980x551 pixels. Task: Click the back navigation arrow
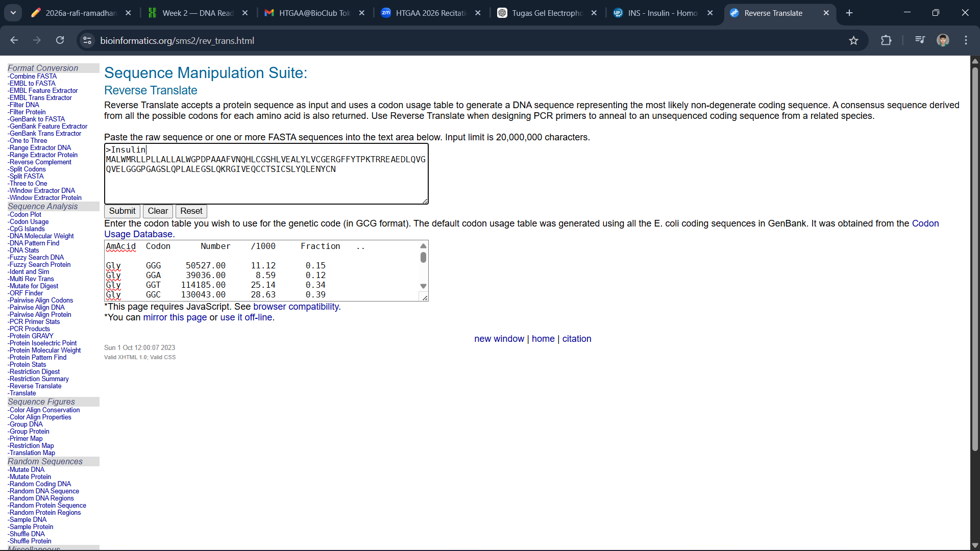(14, 40)
